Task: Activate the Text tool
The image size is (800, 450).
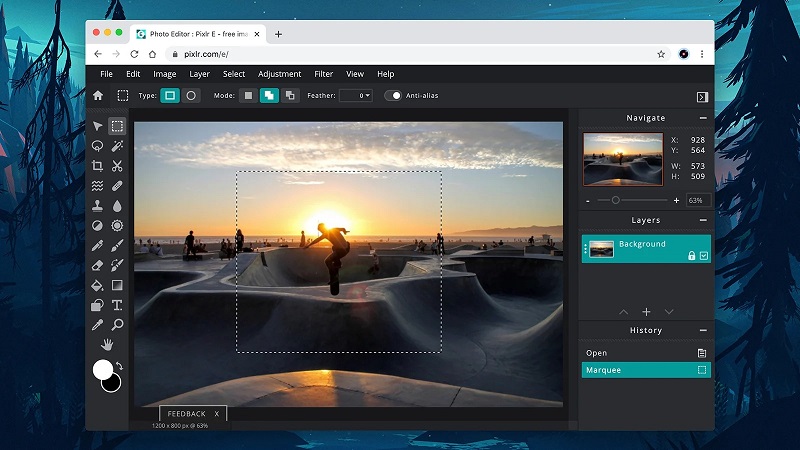Action: (x=117, y=305)
